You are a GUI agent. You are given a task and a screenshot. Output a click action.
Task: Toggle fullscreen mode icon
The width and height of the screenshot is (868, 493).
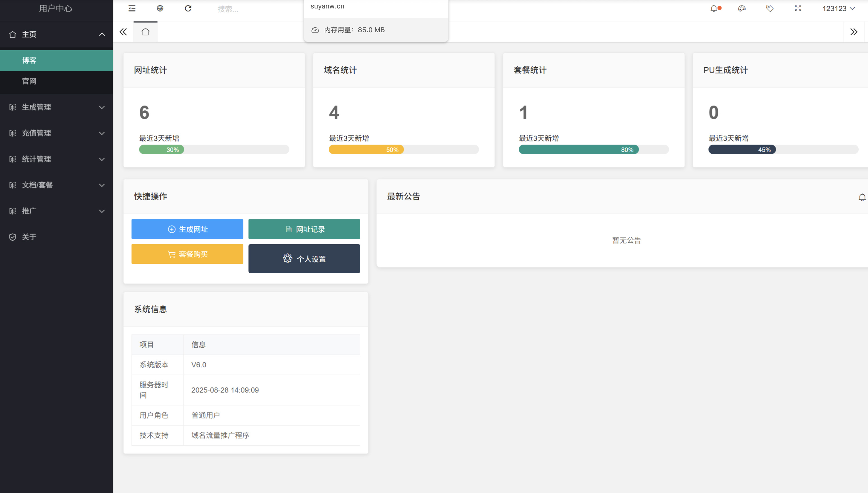tap(798, 8)
